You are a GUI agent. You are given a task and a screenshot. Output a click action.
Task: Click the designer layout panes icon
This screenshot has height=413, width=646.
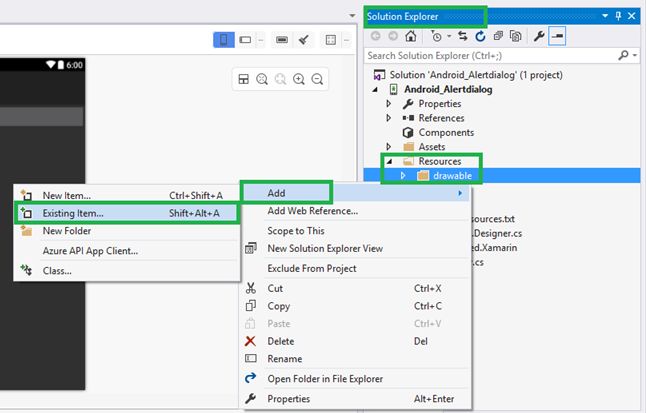[x=244, y=79]
